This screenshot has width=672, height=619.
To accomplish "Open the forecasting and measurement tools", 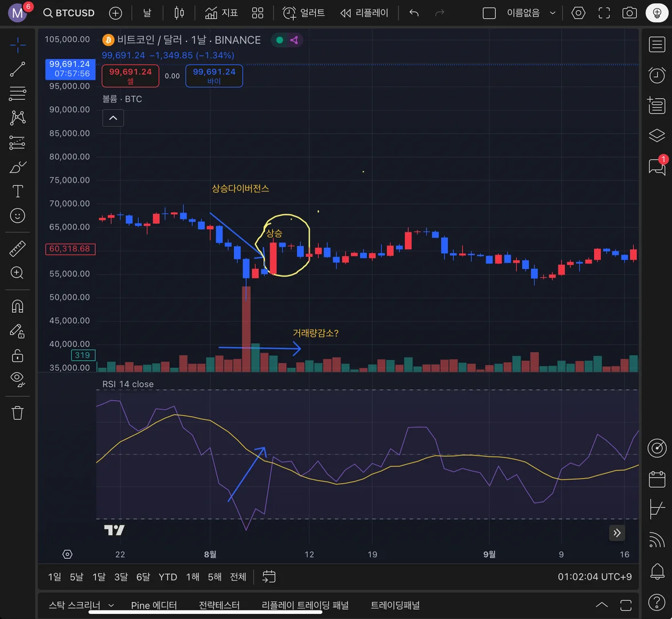I will 18,143.
